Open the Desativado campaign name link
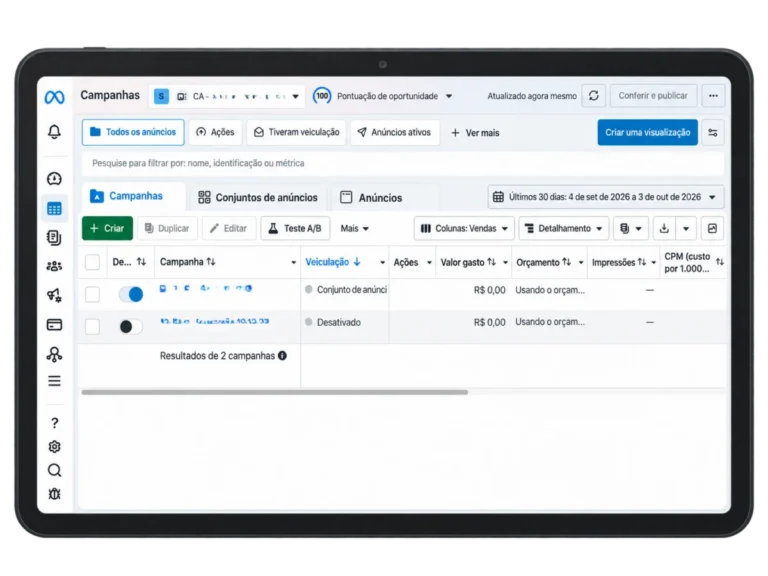The image size is (768, 576). [215, 321]
